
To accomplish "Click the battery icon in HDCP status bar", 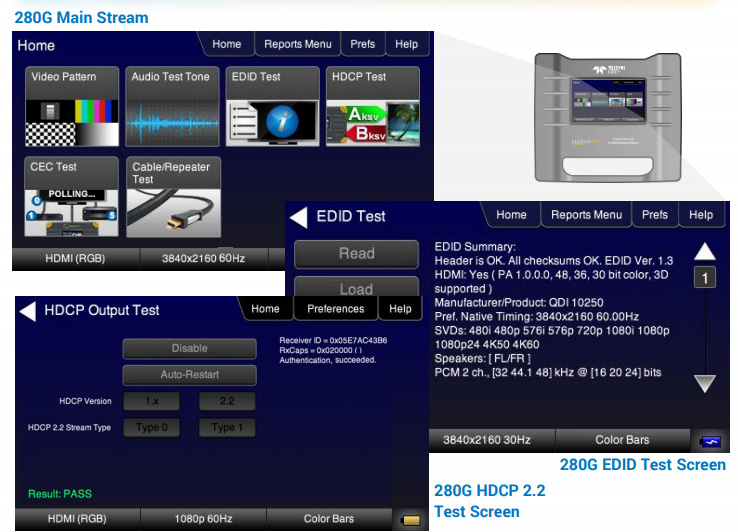I will click(x=410, y=520).
